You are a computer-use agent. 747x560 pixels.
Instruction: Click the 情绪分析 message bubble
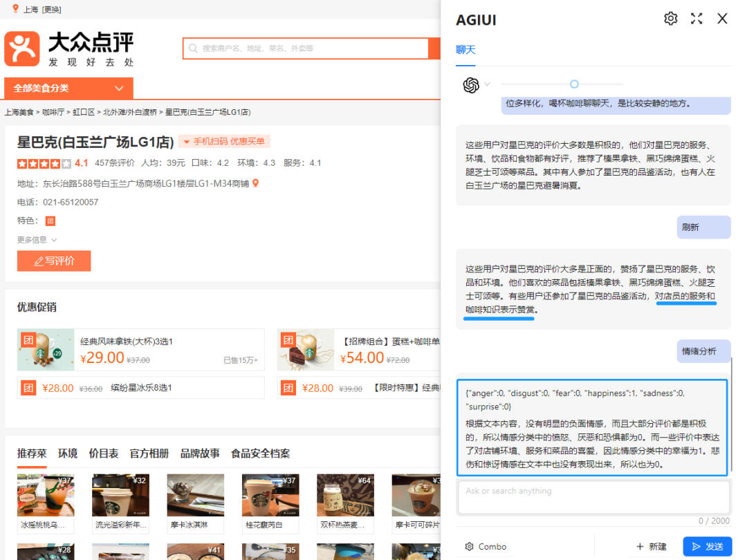tap(703, 351)
